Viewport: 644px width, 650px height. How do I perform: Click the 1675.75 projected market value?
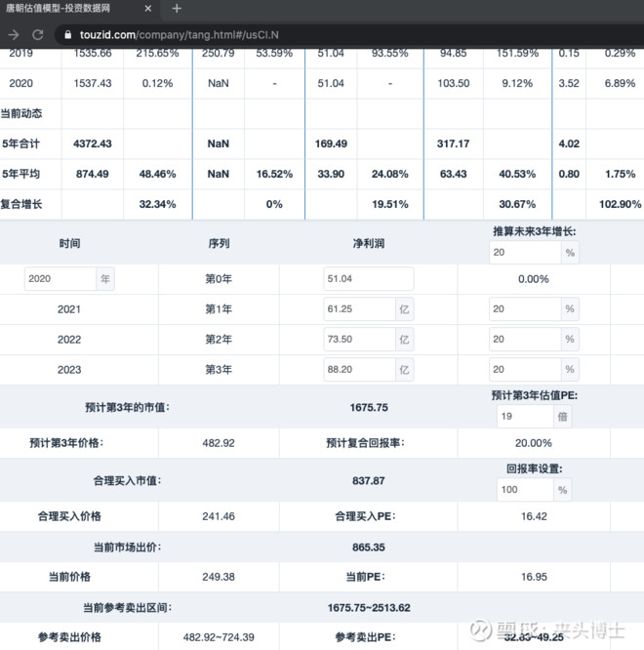coord(369,408)
